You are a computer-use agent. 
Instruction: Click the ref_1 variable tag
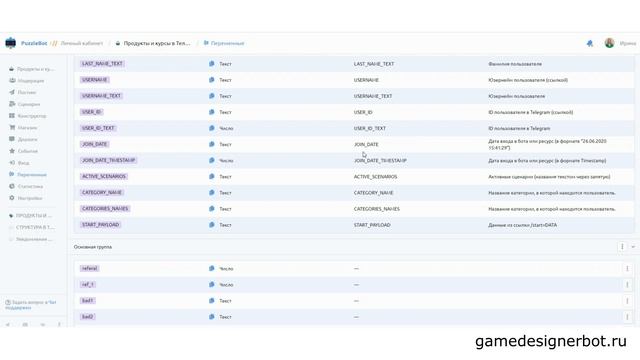tap(88, 284)
